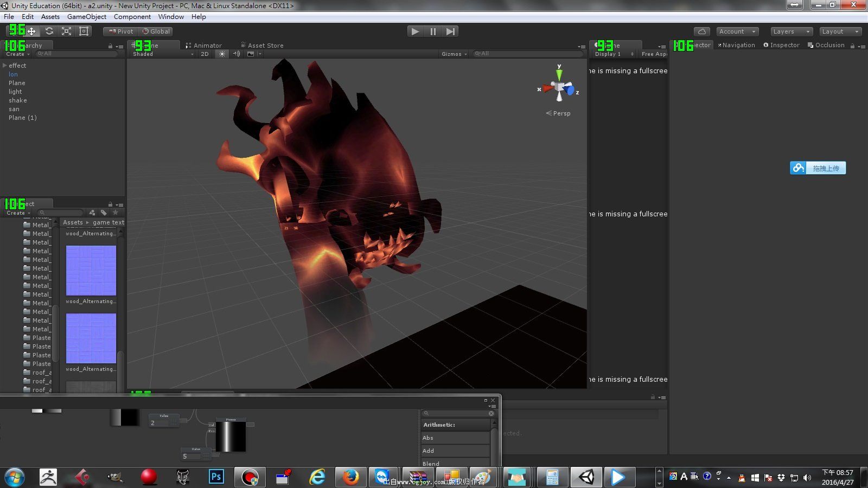This screenshot has width=868, height=488.
Task: Open Hierarchy panel options menu
Action: (120, 46)
